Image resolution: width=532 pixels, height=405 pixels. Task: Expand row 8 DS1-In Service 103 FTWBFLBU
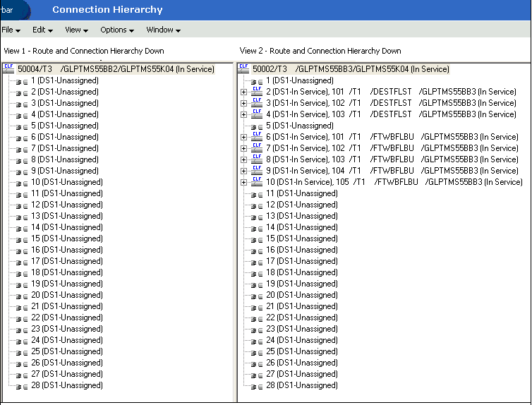[x=243, y=159]
